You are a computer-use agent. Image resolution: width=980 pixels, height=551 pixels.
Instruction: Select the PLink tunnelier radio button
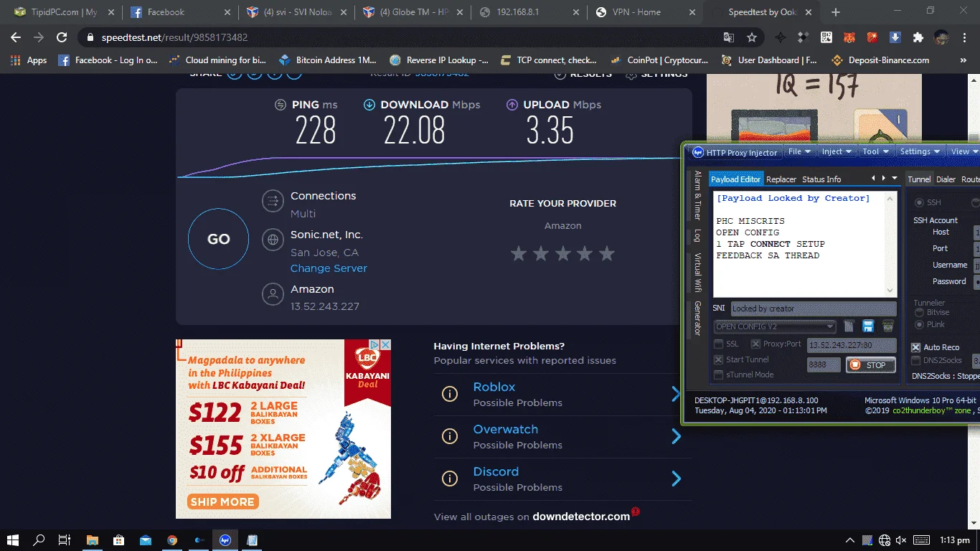point(920,325)
